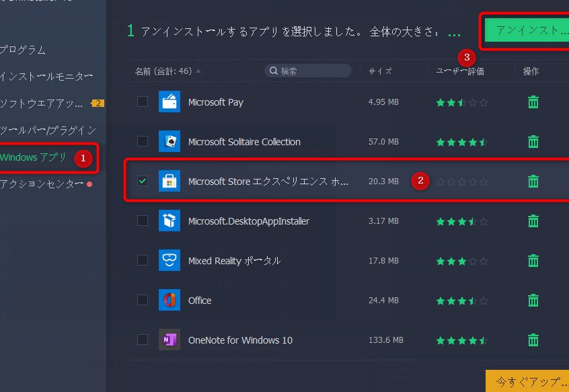
Task: Click the Microsoft Pay wallet icon
Action: [x=169, y=102]
